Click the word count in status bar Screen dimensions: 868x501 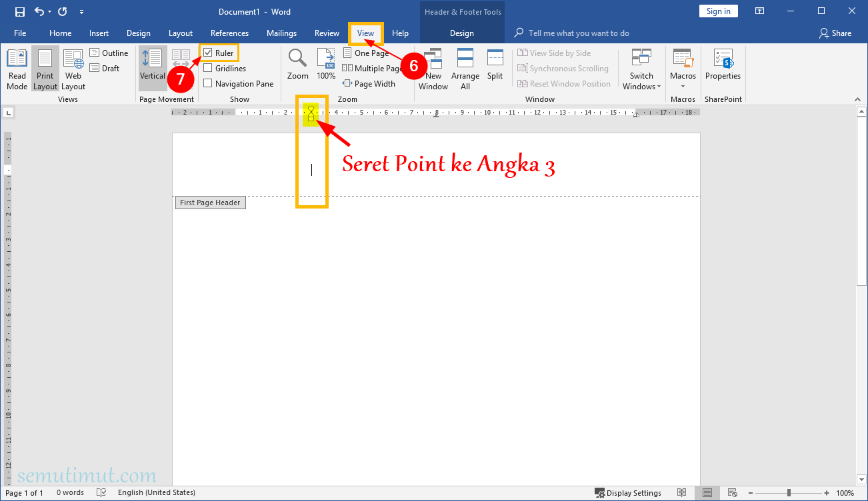[70, 492]
